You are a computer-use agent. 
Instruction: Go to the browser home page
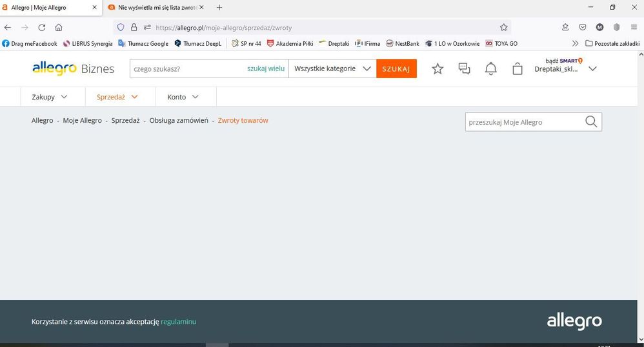[x=59, y=27]
